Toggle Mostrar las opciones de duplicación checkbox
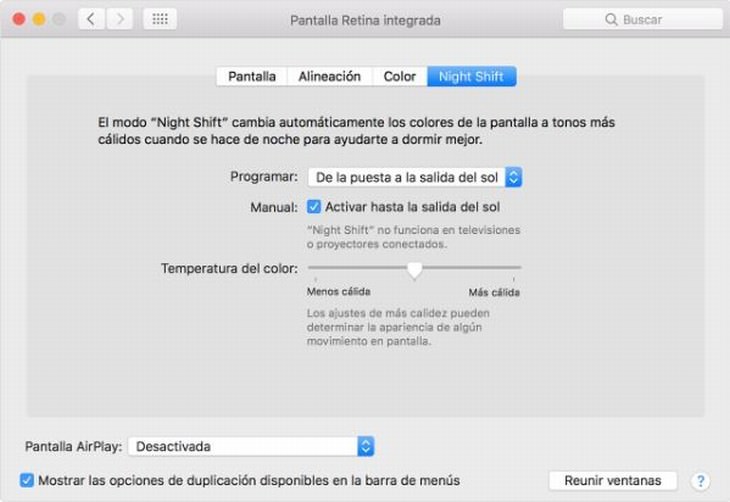Screen dimensions: 730x502 coord(27,480)
